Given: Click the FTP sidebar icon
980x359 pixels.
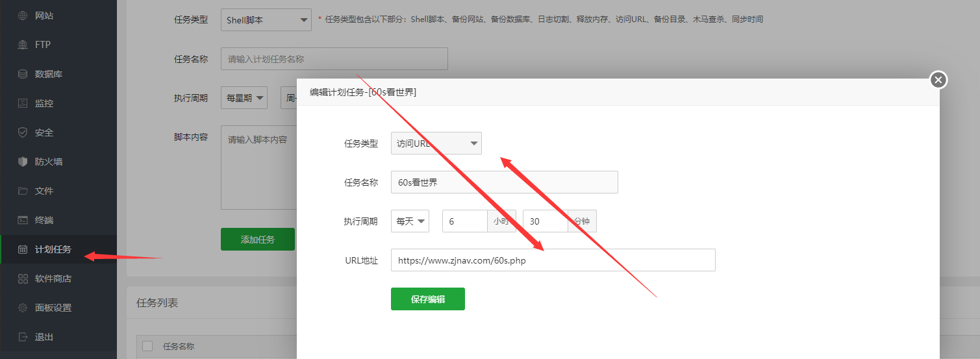Looking at the screenshot, I should click(23, 45).
